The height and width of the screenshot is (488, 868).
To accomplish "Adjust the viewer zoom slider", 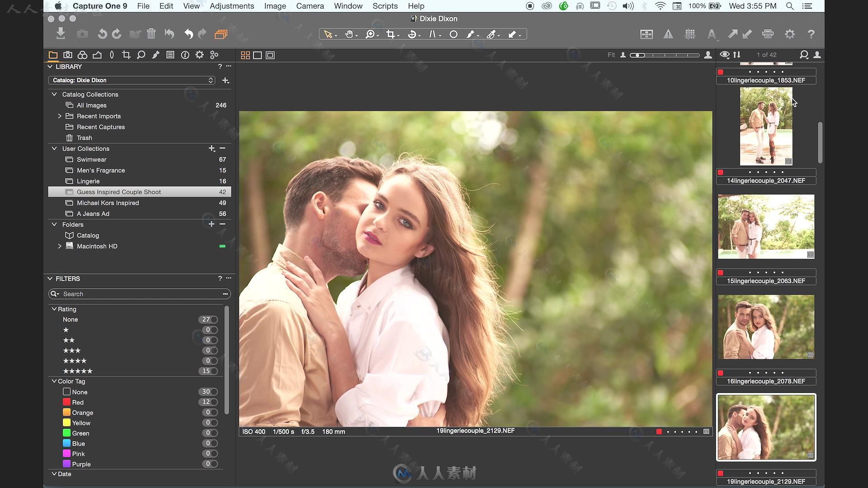I will click(x=665, y=55).
